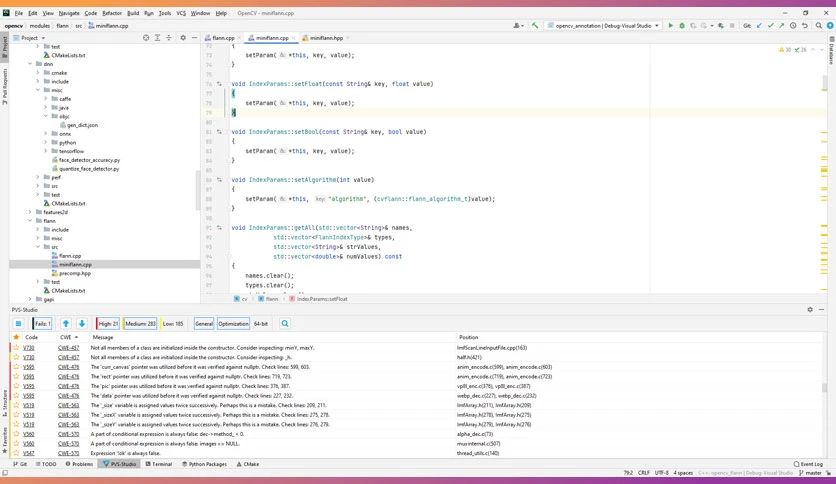Viewport: 836px width, 484px height.
Task: Open PVS-Studio panel settings gear
Action: (810, 310)
